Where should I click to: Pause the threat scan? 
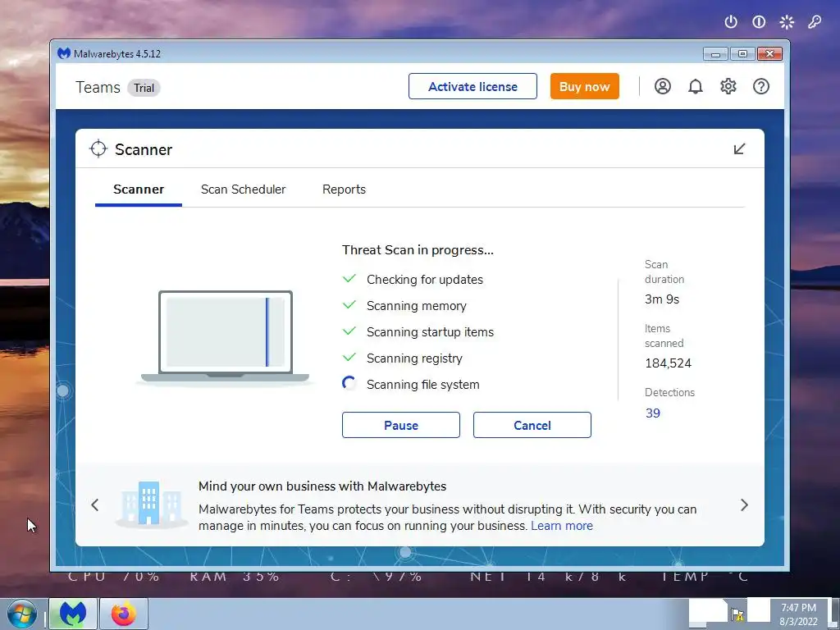point(400,425)
